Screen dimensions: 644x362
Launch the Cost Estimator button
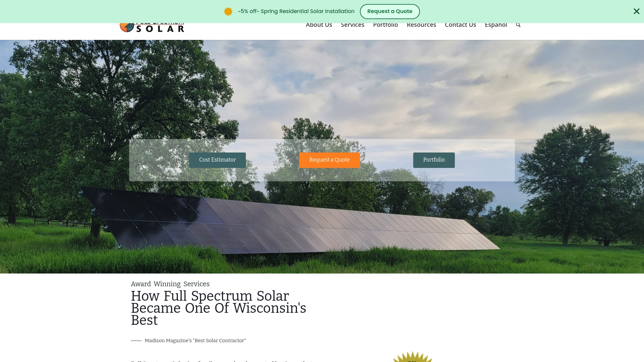pos(217,160)
